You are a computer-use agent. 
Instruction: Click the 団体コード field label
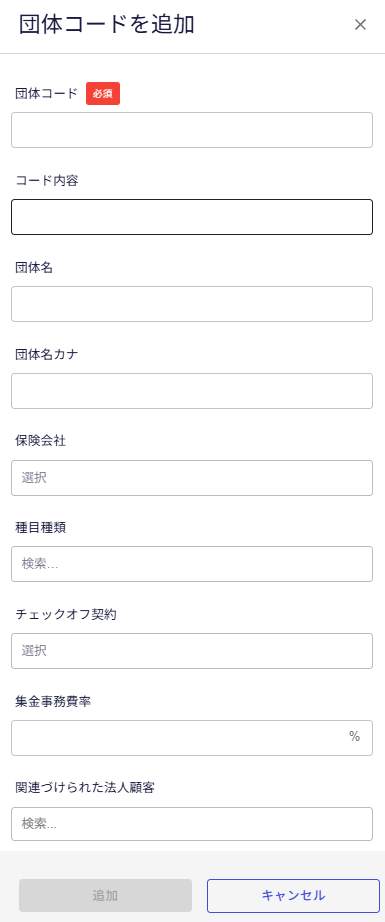46,93
